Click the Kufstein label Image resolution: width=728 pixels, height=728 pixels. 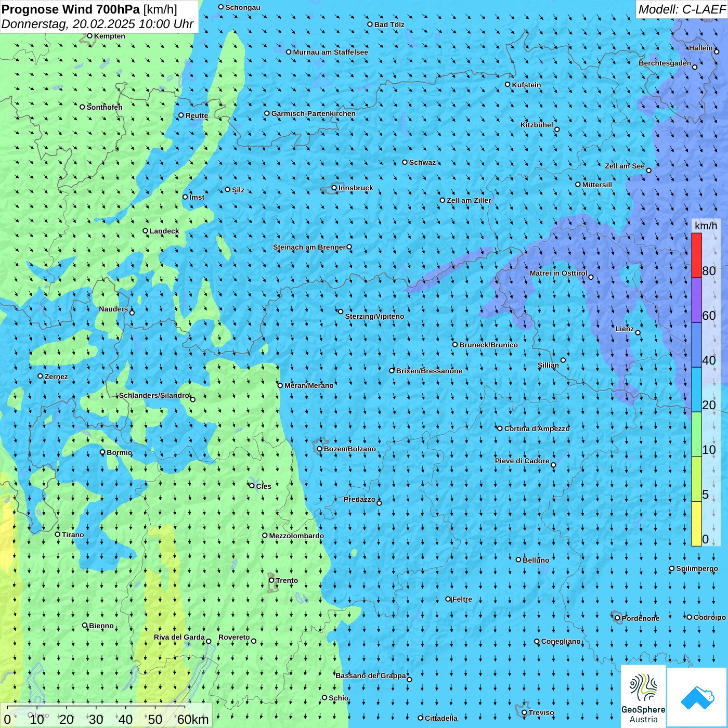coord(526,85)
